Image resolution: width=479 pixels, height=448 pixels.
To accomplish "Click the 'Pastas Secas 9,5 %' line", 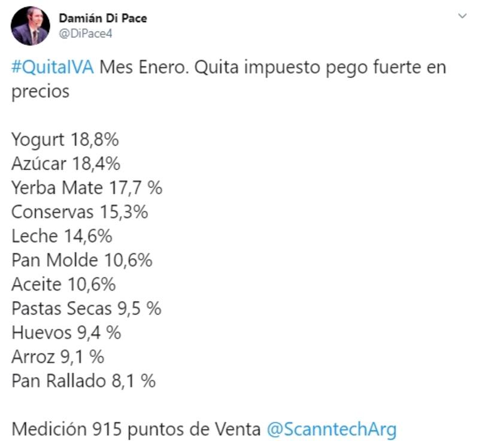I will [87, 309].
